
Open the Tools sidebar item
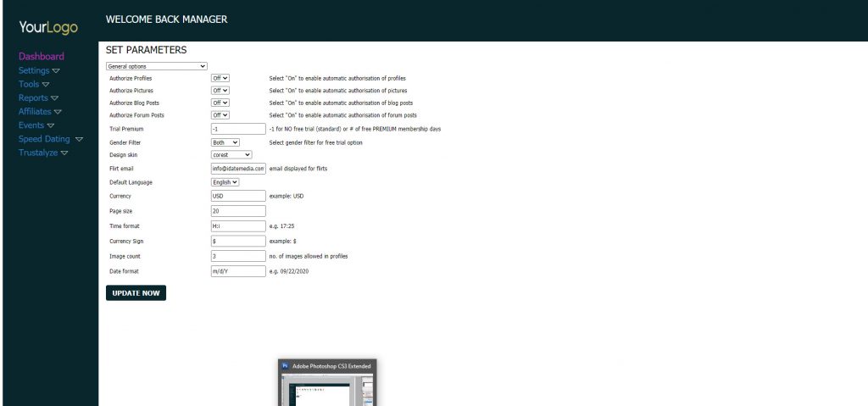pos(29,84)
